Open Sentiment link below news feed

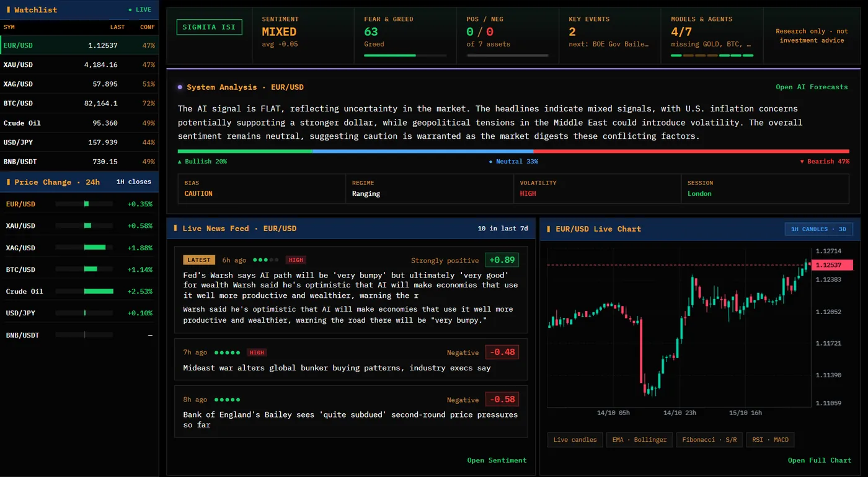[497, 460]
